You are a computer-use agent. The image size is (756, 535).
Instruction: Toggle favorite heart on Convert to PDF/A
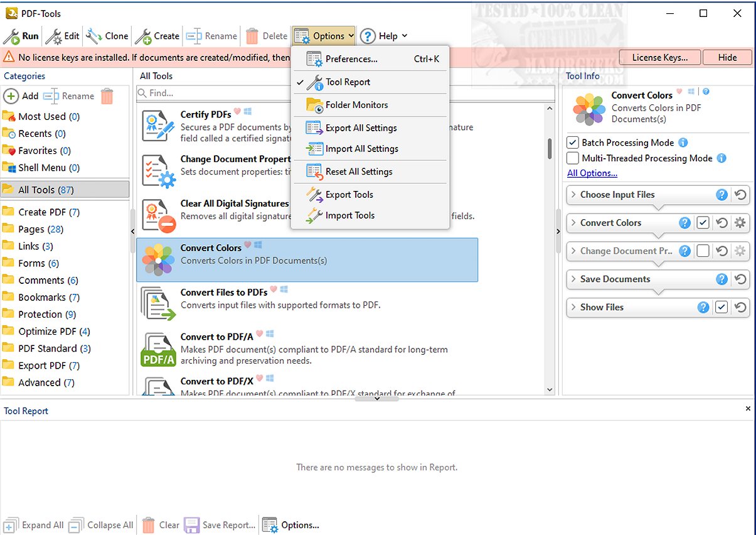tap(259, 334)
